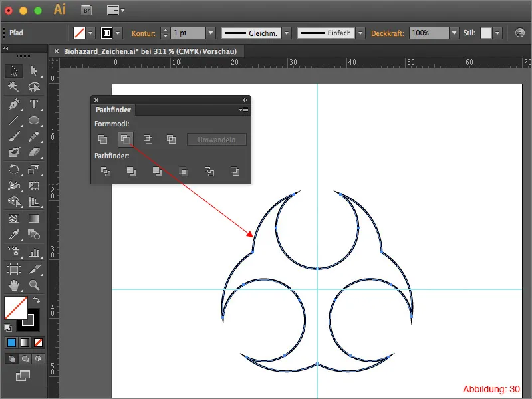Select the Biohazard_Zeichen.ai document tab
The image size is (532, 399).
click(x=150, y=52)
